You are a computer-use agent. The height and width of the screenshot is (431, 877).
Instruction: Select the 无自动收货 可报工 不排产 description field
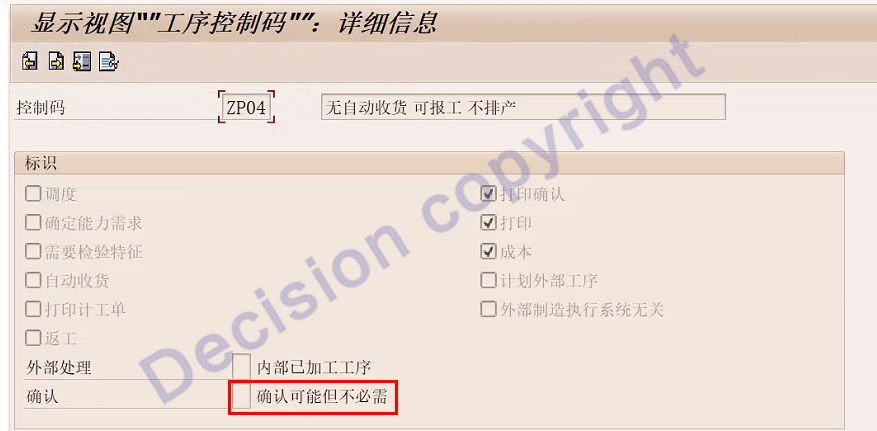coord(524,107)
